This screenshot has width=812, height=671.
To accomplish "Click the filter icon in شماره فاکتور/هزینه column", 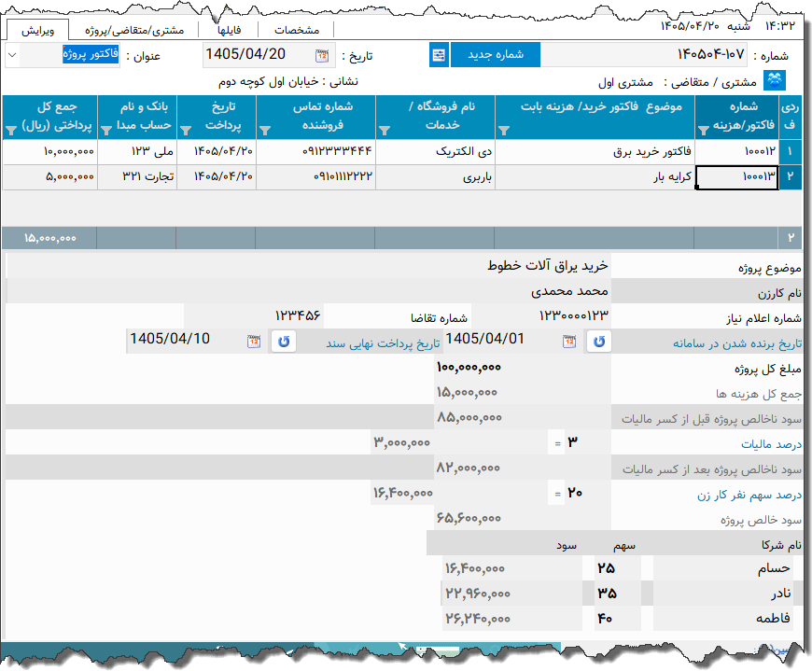I will coord(703,131).
